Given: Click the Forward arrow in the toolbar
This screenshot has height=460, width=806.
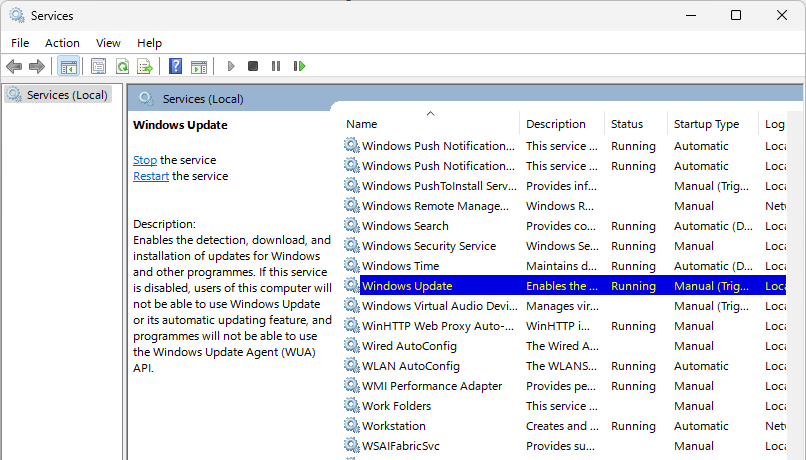Looking at the screenshot, I should point(37,66).
